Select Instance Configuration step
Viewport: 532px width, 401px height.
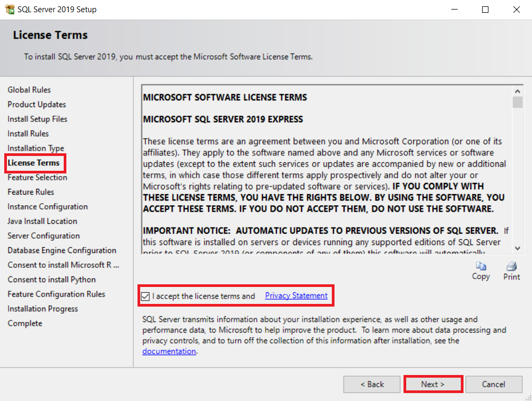[47, 206]
